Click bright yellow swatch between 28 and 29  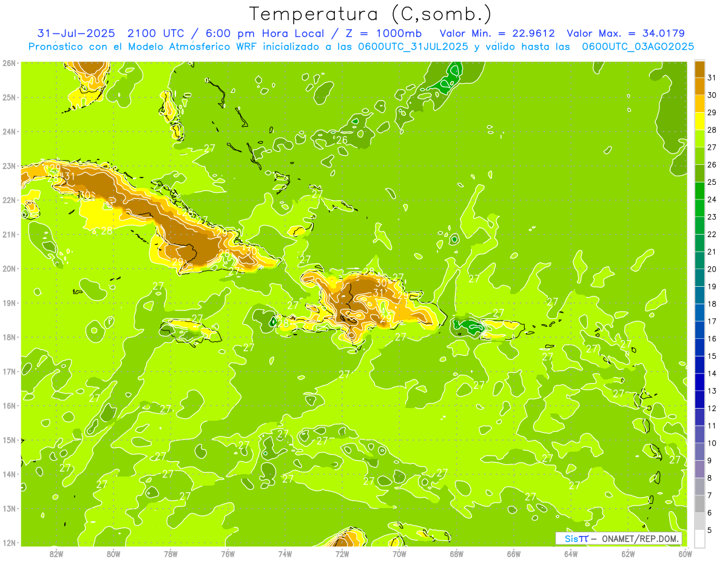tap(700, 121)
